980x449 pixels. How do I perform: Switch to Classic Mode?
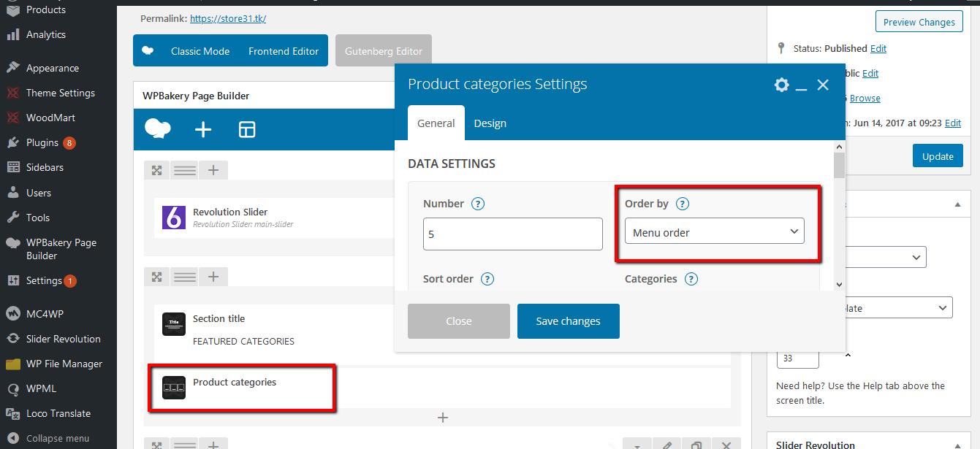tap(200, 51)
